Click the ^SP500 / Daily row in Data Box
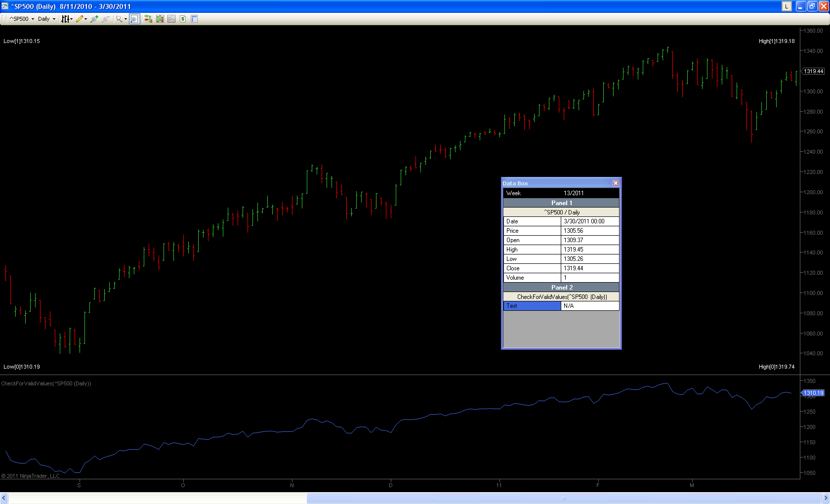The height and width of the screenshot is (504, 830). pyautogui.click(x=561, y=212)
